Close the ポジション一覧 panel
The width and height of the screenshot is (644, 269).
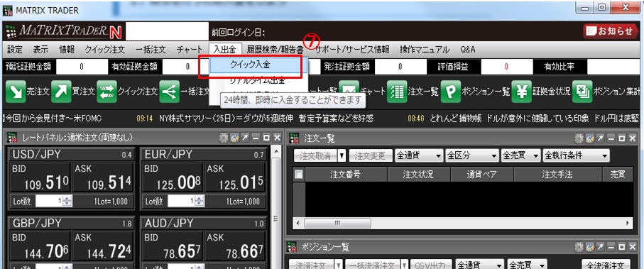[633, 247]
